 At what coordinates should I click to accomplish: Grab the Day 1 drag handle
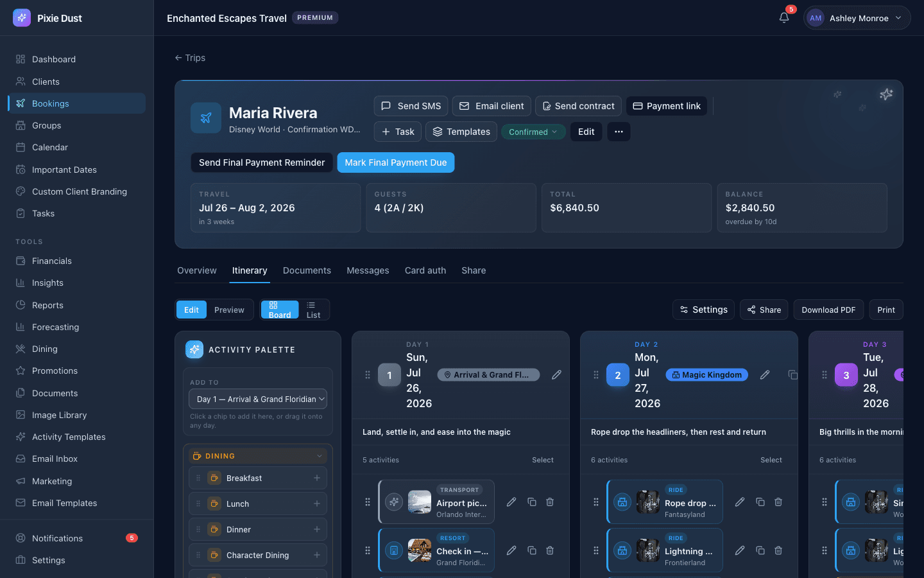(368, 374)
